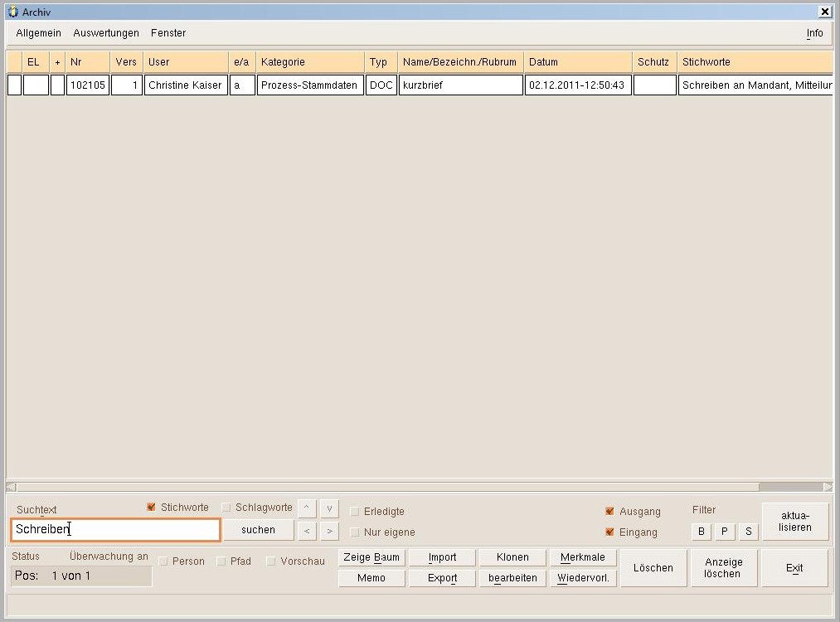Open the Auswertungen menu

tap(106, 33)
